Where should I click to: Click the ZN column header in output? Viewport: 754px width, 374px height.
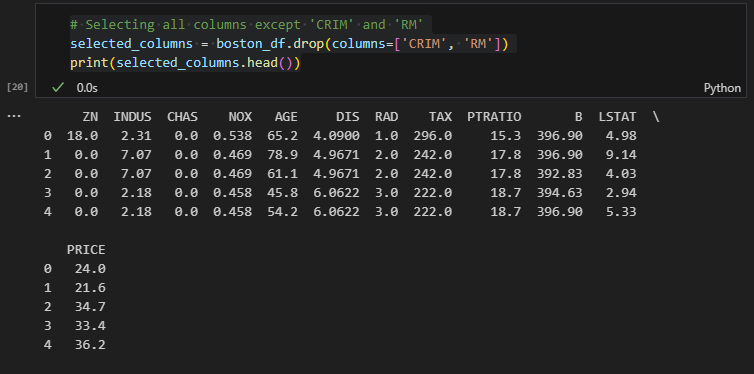click(x=90, y=117)
